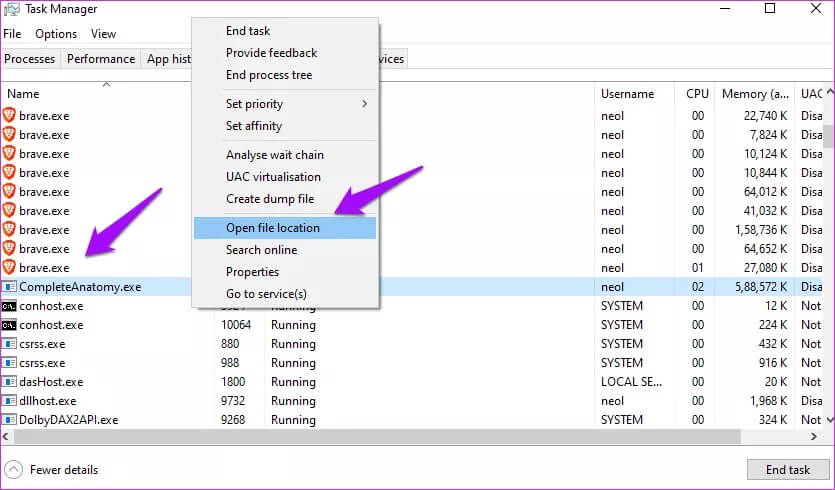Image resolution: width=835 pixels, height=490 pixels.
Task: Expand the Set priority submenu arrow
Action: point(365,104)
